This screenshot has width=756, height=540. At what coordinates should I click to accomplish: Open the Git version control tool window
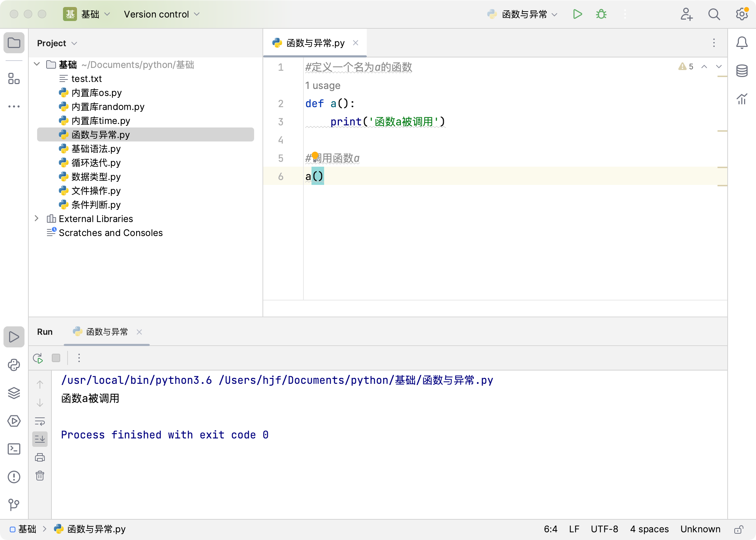tap(14, 504)
